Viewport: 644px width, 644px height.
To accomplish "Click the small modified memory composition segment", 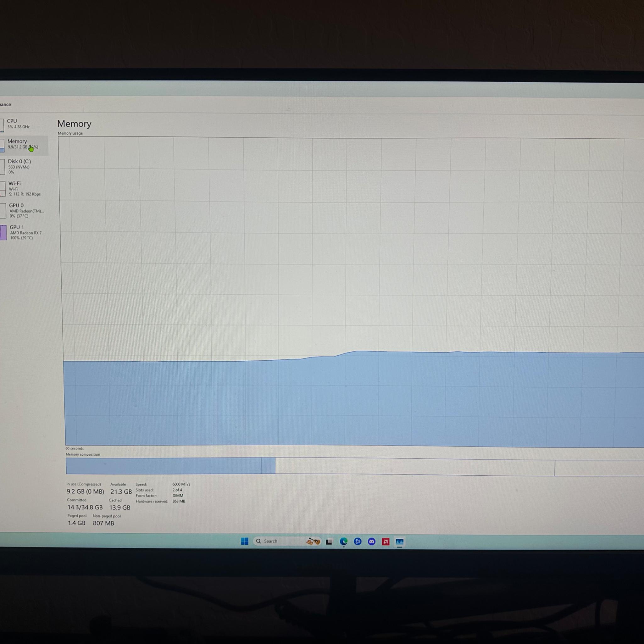I will (268, 466).
